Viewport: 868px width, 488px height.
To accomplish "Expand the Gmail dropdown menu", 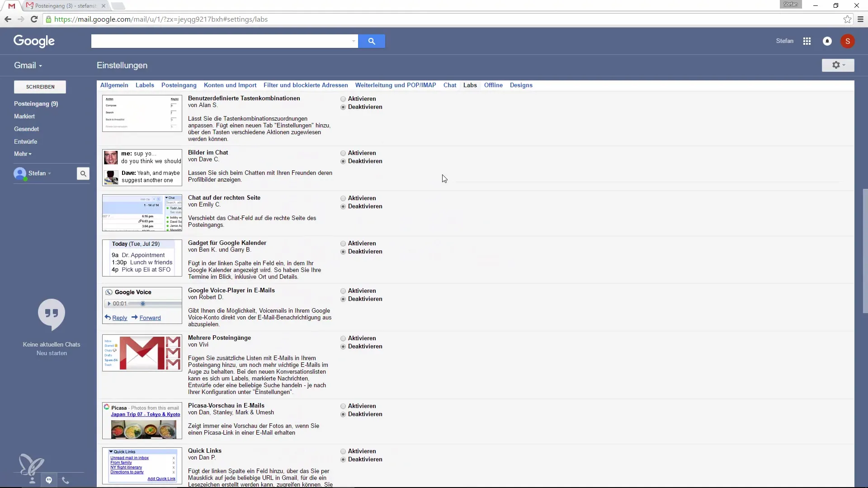I will 28,66.
